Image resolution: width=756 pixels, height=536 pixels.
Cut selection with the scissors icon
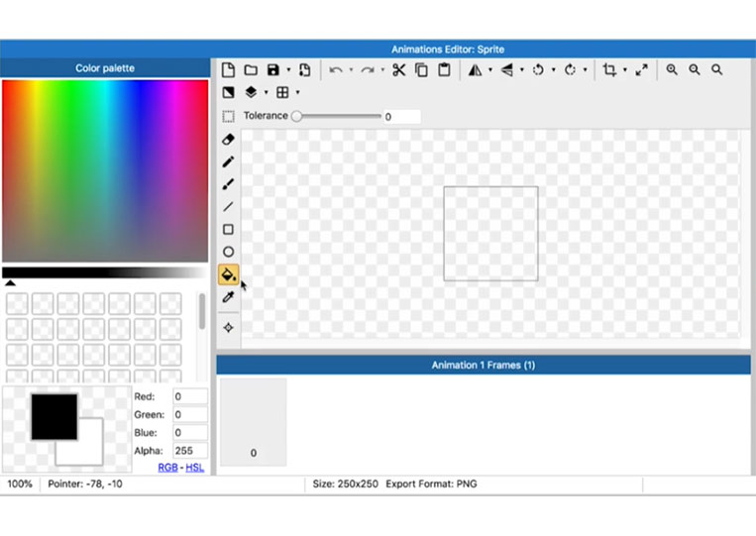click(398, 70)
